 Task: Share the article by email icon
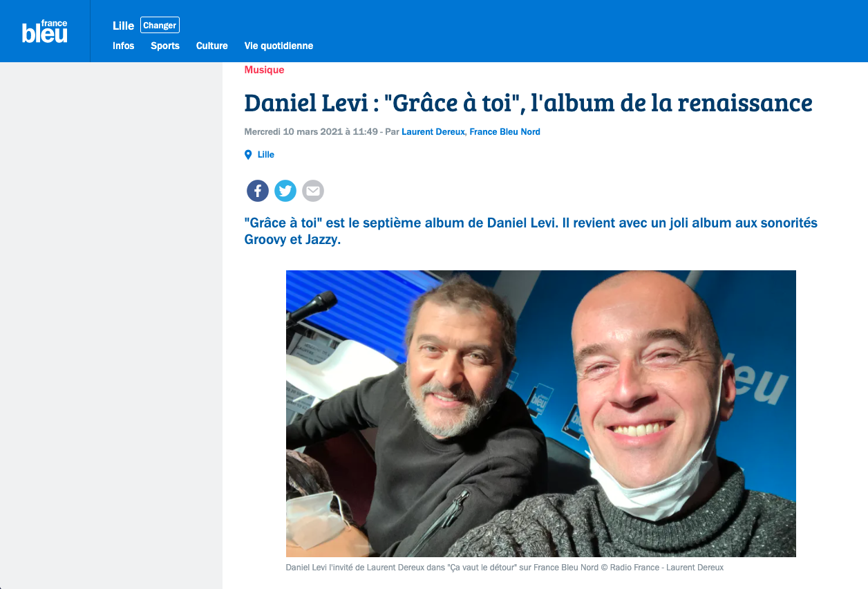[x=313, y=191]
